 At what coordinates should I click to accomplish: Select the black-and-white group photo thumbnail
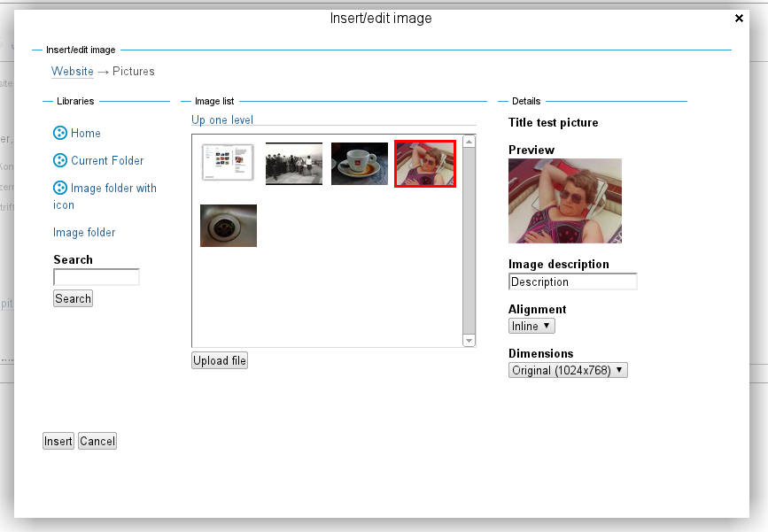pos(294,164)
